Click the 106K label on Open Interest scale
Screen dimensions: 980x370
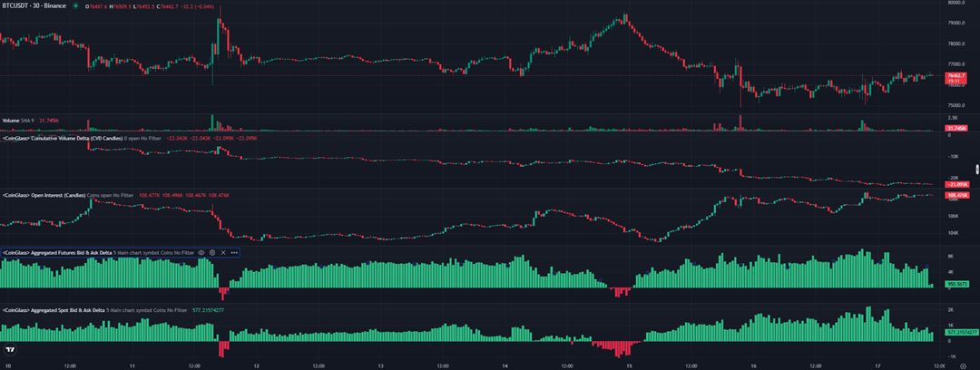tap(953, 216)
